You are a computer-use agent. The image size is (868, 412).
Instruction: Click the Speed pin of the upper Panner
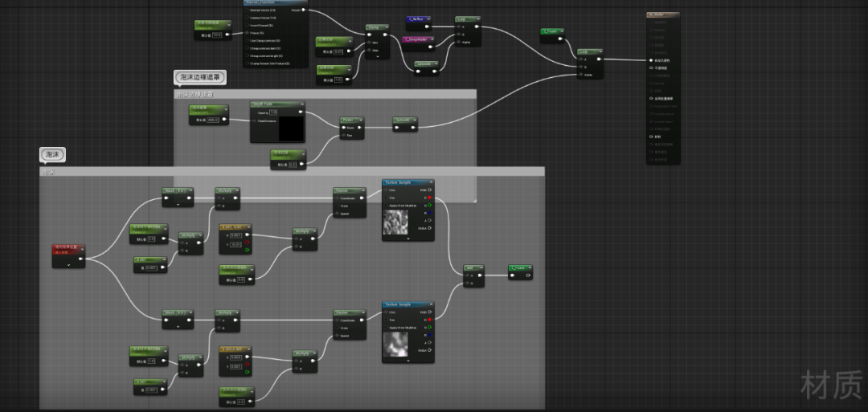337,213
